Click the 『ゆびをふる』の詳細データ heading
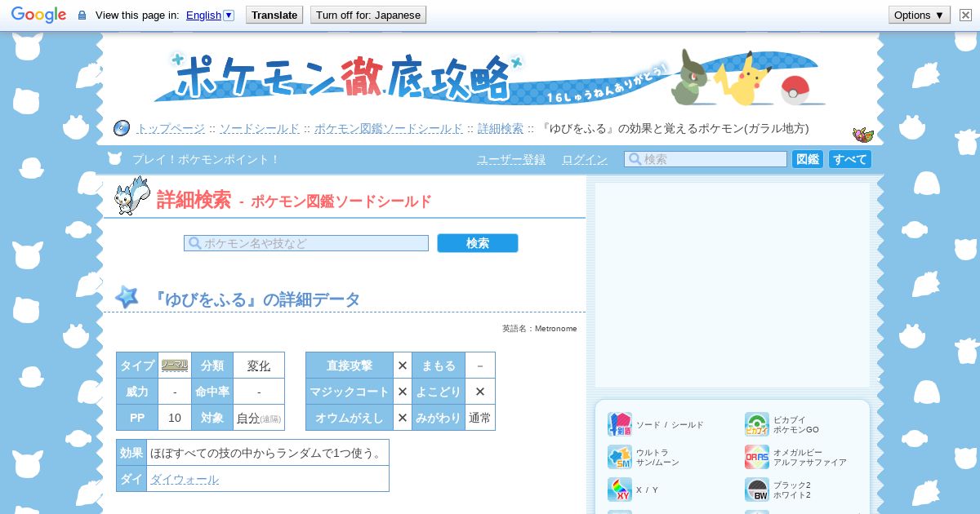Viewport: 980px width, 514px height. 256,299
